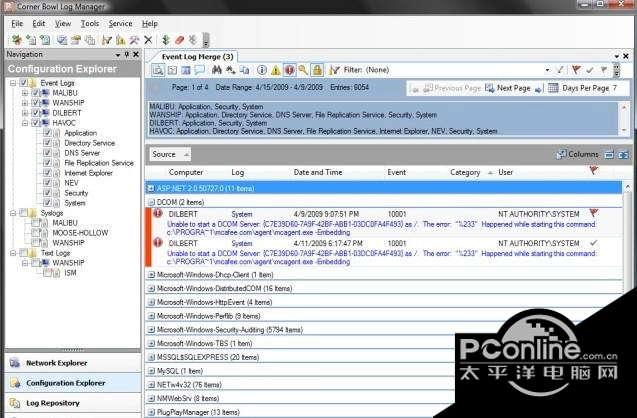Click the Source grouping button
The width and height of the screenshot is (637, 418).
(170, 154)
